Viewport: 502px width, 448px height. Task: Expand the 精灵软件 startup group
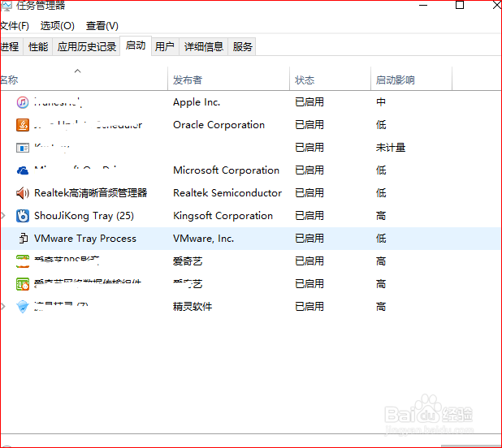pyautogui.click(x=3, y=306)
